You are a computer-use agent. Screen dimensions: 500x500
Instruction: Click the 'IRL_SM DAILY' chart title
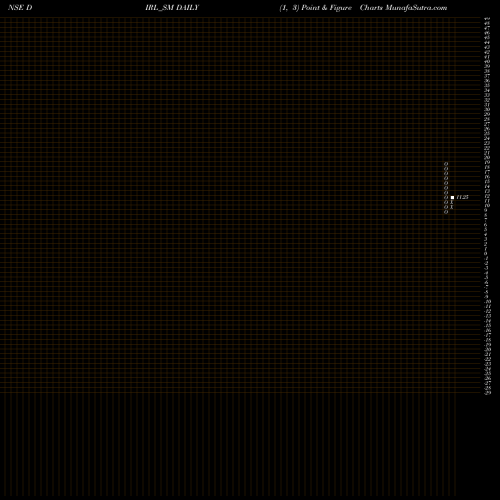pyautogui.click(x=172, y=8)
